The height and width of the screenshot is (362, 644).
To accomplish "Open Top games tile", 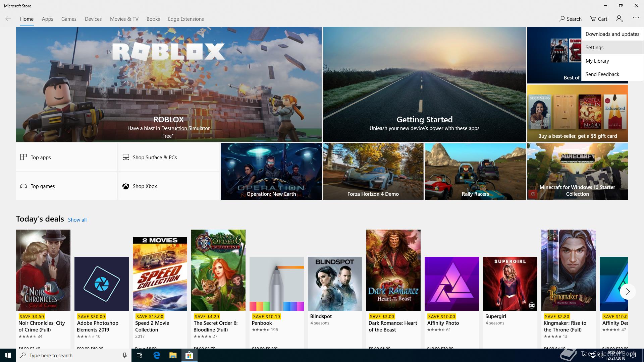I will [x=66, y=186].
